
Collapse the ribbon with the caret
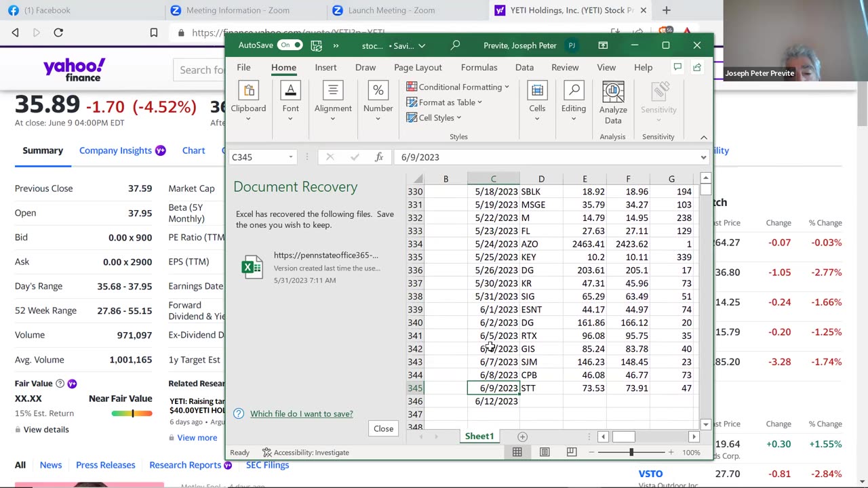click(x=704, y=138)
